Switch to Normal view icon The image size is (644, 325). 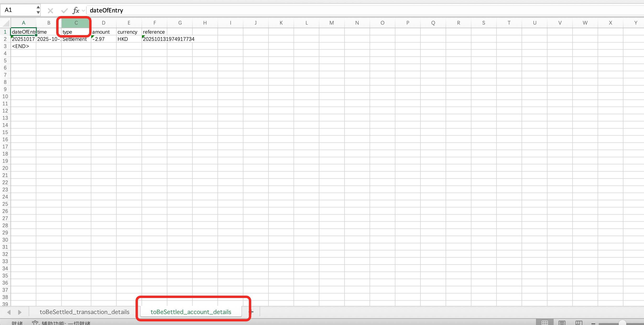[545, 323]
